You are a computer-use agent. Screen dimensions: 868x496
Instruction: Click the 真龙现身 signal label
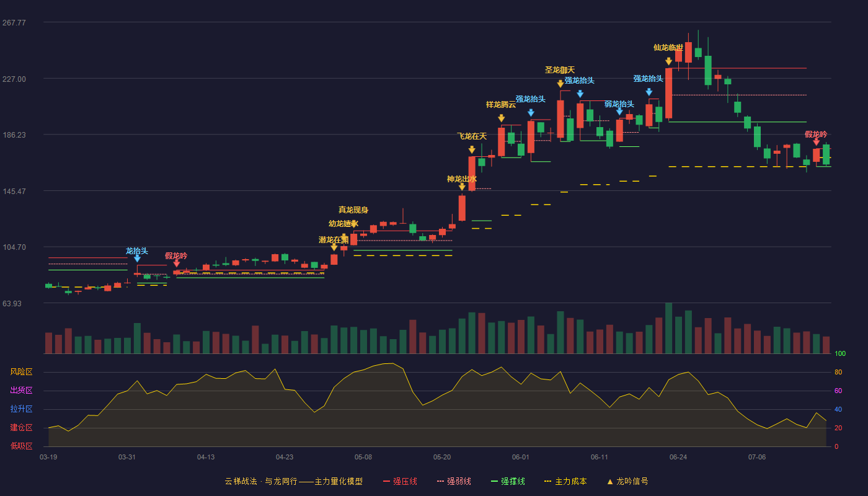coord(353,210)
